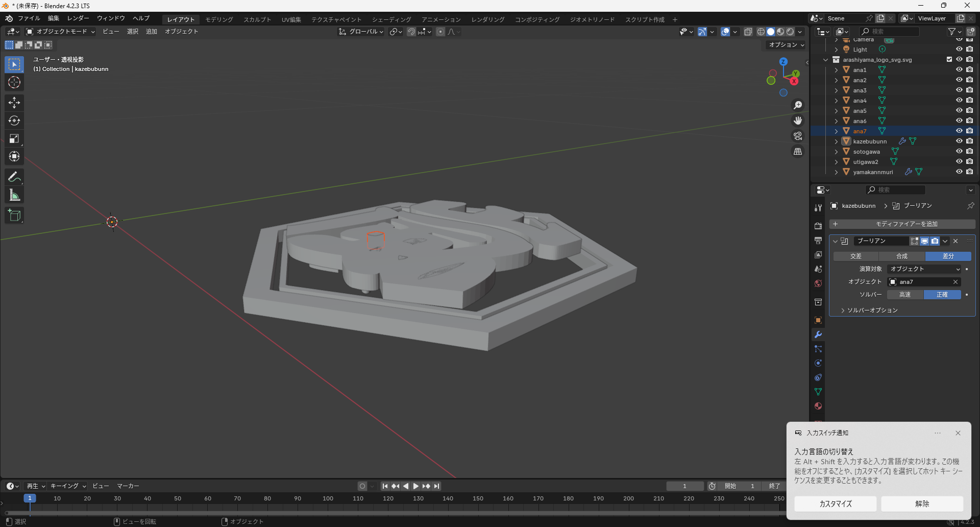
Task: Expand the sotogawa item in the outliner
Action: (836, 152)
